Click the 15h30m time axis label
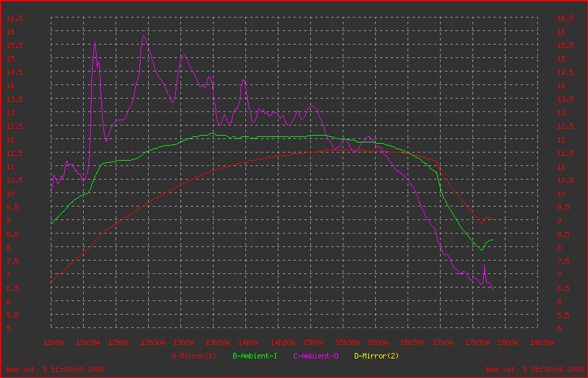Image resolution: width=588 pixels, height=378 pixels. point(347,342)
